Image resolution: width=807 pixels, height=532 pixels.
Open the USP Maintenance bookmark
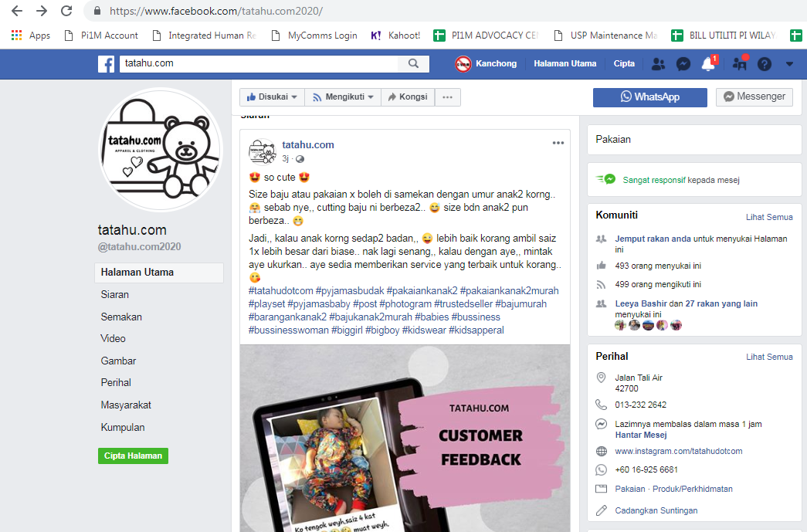(605, 36)
